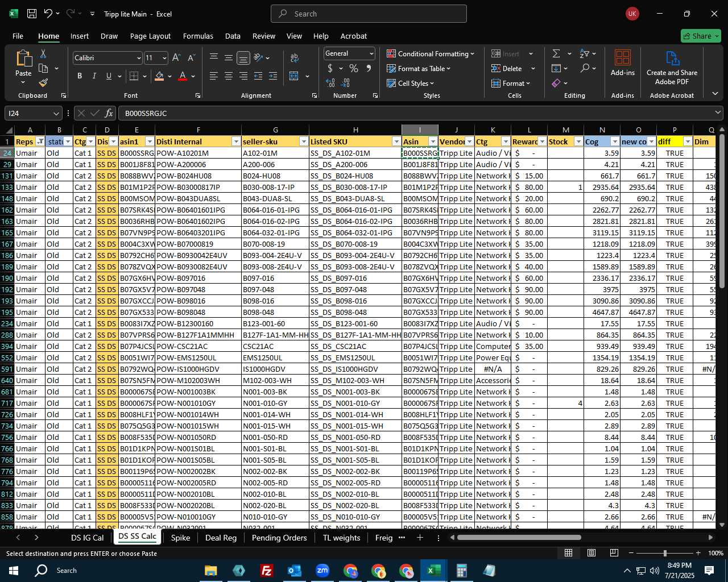This screenshot has width=728, height=582.
Task: Click the Undo icon
Action: [48, 14]
